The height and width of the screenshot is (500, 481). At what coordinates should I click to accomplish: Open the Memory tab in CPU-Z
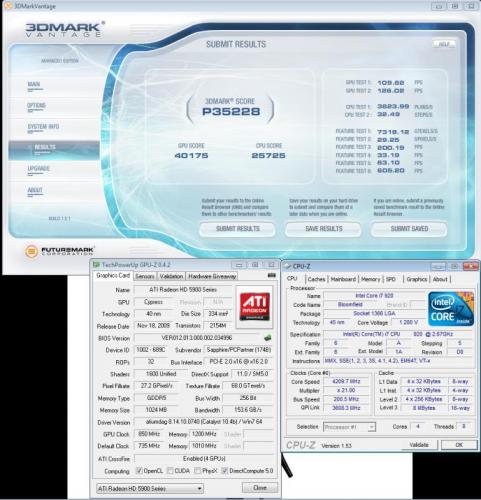click(370, 279)
